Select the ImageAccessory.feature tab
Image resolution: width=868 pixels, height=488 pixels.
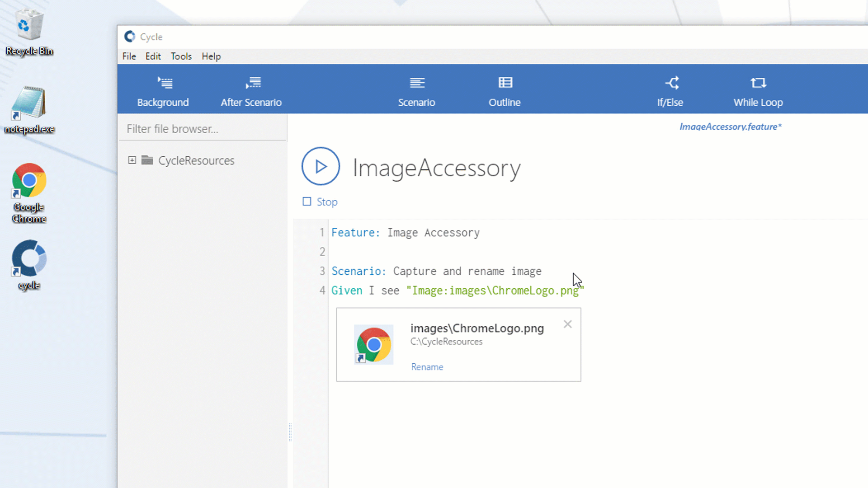(730, 127)
